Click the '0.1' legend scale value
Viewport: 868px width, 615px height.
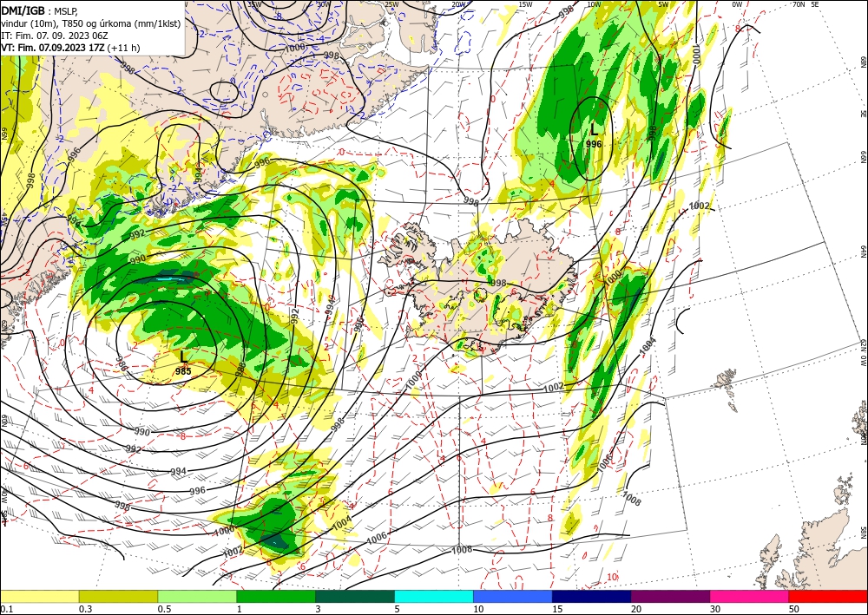pos(7,609)
